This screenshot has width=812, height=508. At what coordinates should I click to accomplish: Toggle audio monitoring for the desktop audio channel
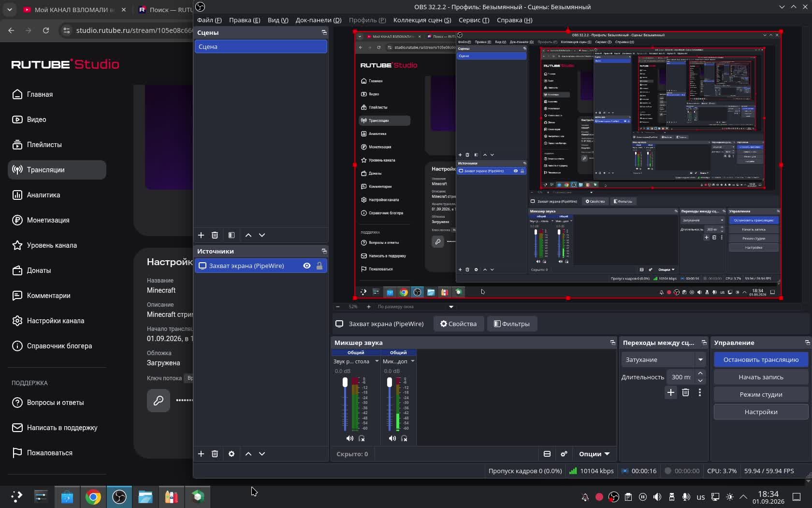pos(362,438)
